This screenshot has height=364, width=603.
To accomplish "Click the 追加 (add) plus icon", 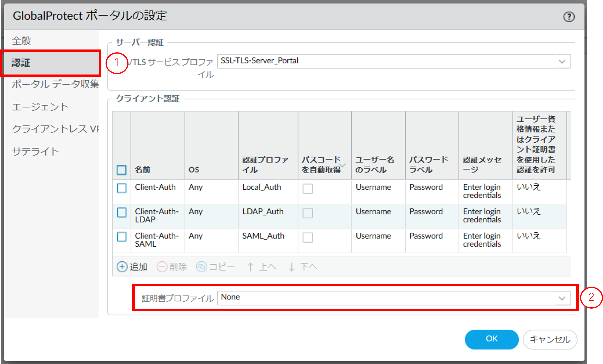I will 122,267.
